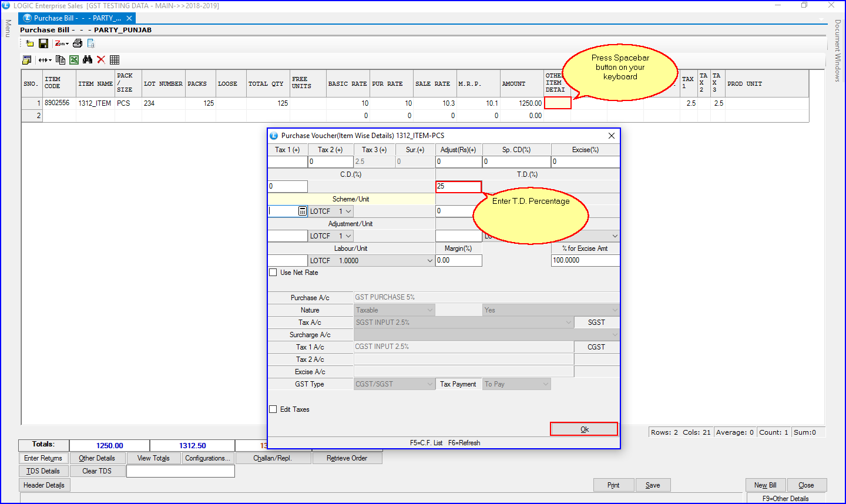Enable the Use Net Rate checkbox
The width and height of the screenshot is (846, 504).
point(273,273)
